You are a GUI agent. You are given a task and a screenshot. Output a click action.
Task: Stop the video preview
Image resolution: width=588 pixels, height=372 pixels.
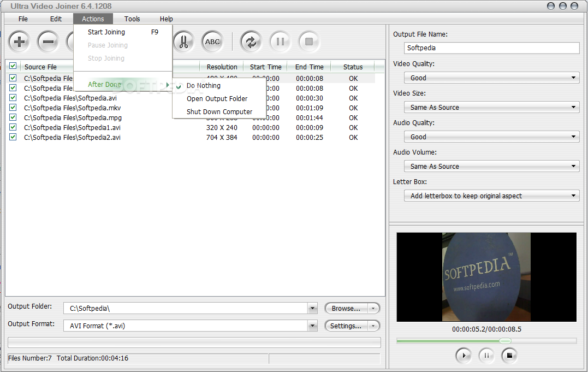(x=509, y=356)
